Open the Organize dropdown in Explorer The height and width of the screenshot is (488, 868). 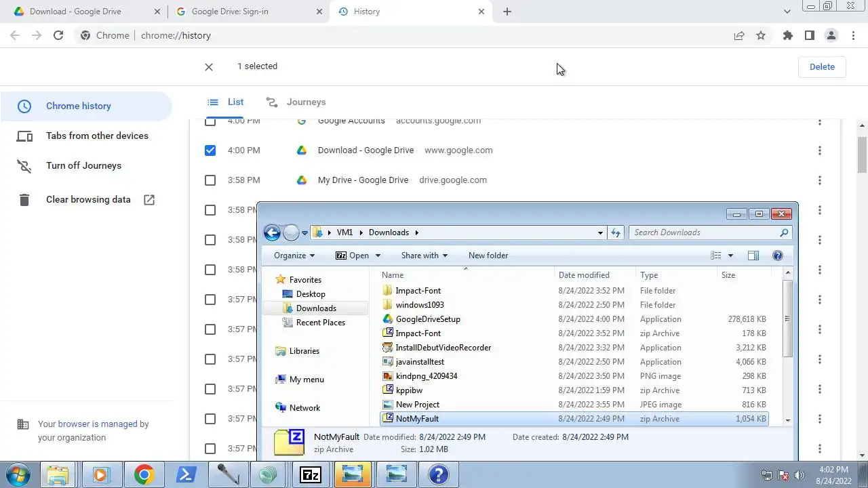[294, 256]
